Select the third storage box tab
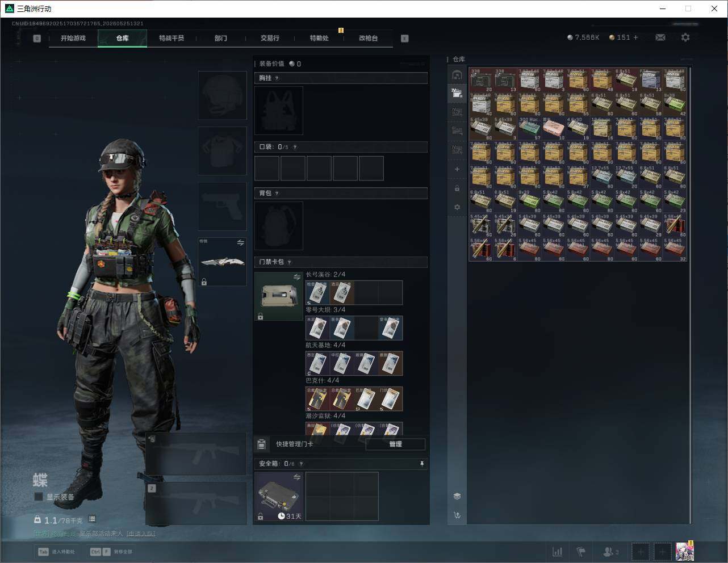Screen dimensions: 728x563 pos(457,112)
